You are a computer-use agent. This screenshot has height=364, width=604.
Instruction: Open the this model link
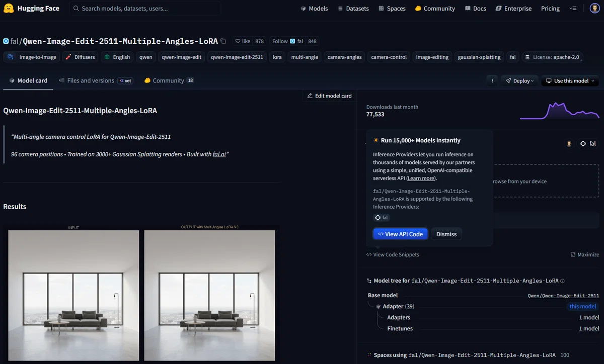pyautogui.click(x=582, y=306)
